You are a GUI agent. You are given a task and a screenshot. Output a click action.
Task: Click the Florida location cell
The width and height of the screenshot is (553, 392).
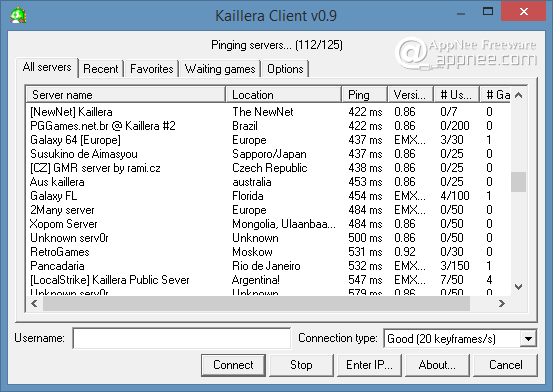[x=248, y=196]
